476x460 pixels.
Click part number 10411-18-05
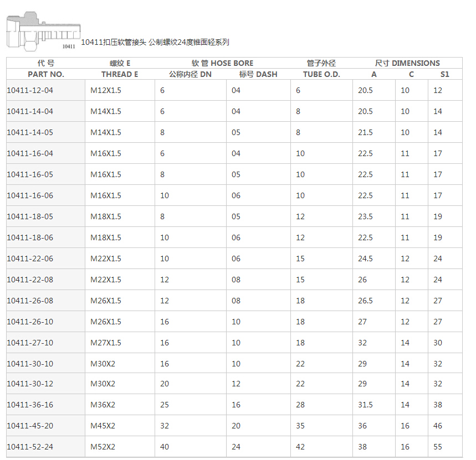pyautogui.click(x=30, y=216)
